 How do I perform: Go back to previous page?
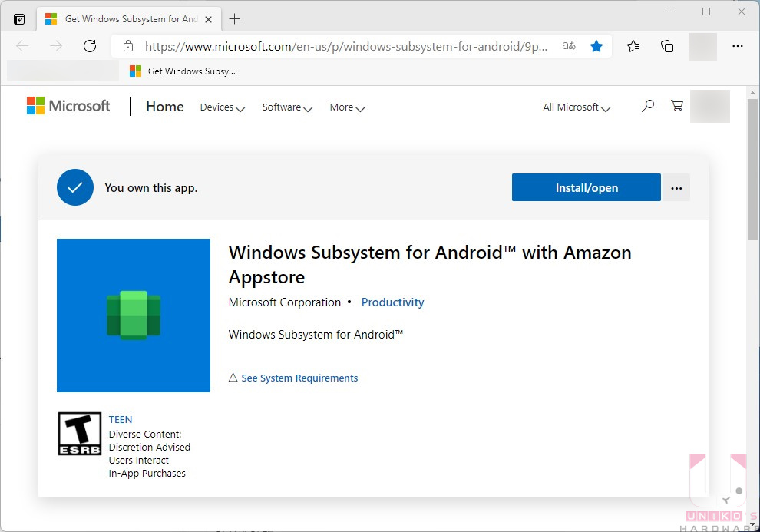click(22, 46)
